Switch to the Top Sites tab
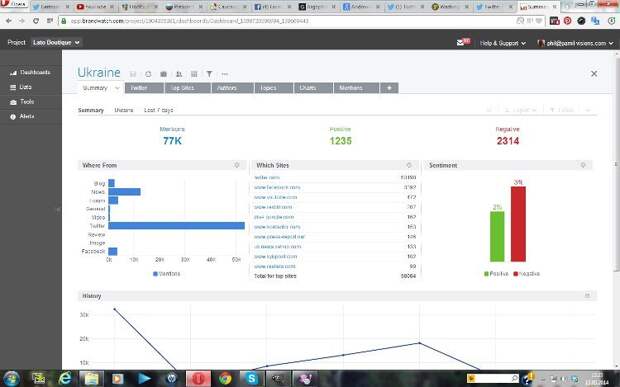 click(x=188, y=88)
